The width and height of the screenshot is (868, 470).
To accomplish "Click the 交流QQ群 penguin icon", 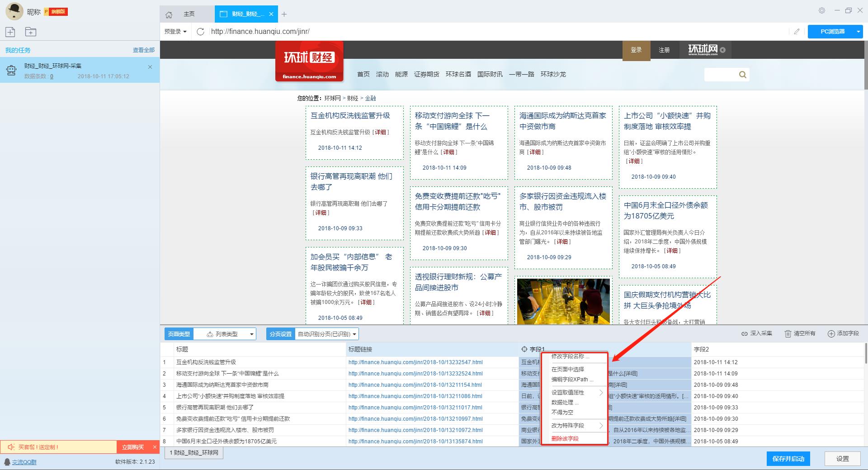I will click(x=7, y=462).
